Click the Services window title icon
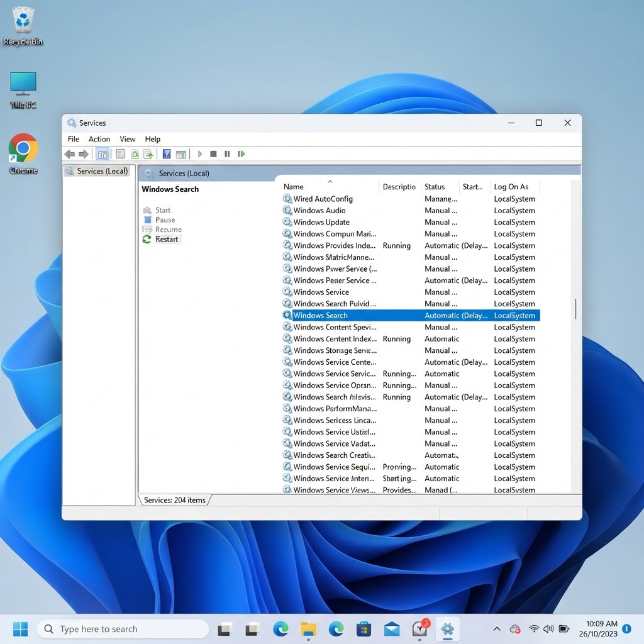The width and height of the screenshot is (644, 644). [x=72, y=123]
